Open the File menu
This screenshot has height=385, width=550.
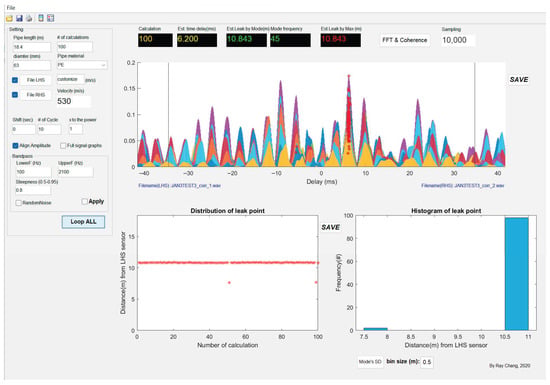coord(11,7)
